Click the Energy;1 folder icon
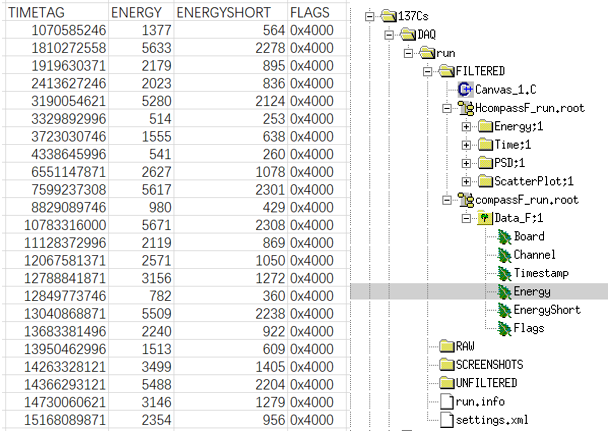Viewport: 611px width, 434px height. 485,126
